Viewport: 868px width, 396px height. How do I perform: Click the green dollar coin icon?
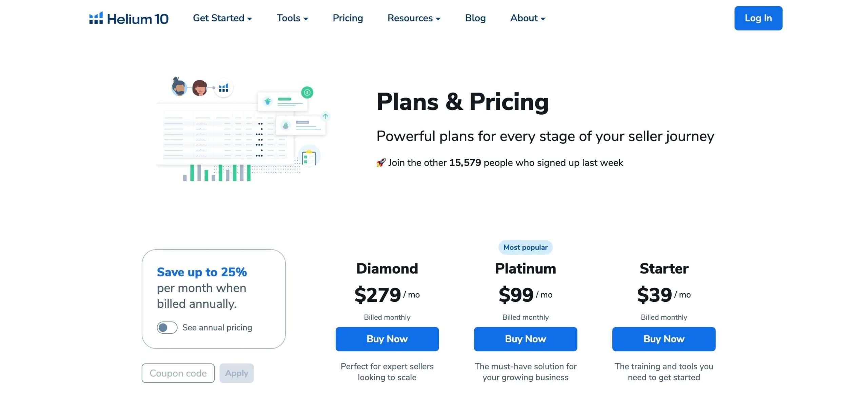307,92
